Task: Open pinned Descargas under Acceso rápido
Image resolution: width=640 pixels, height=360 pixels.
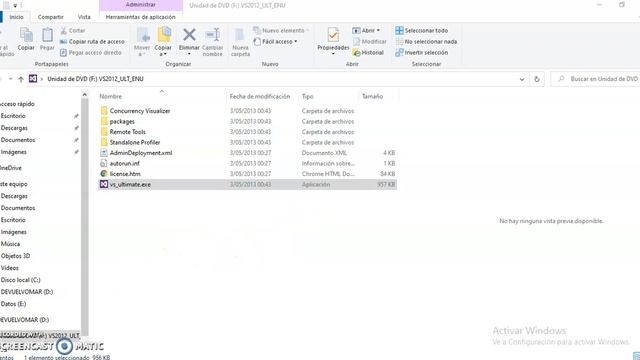Action: tap(14, 128)
